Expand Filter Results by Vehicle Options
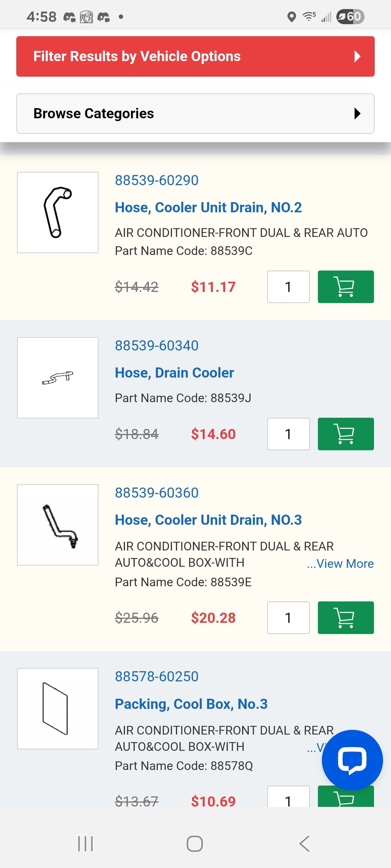391x868 pixels. click(x=195, y=56)
